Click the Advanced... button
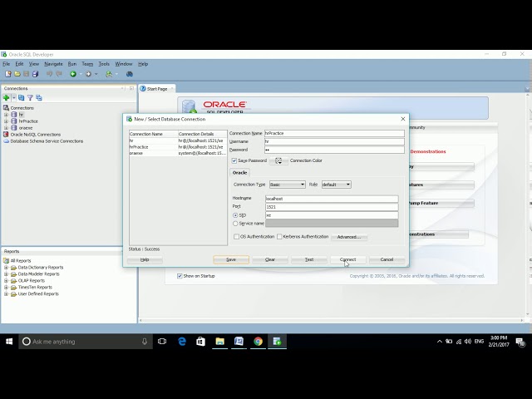 349,237
